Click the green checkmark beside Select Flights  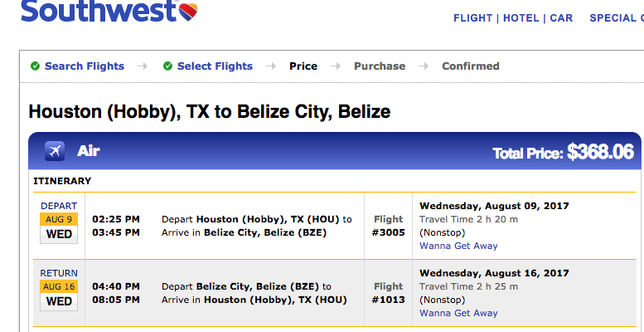167,66
